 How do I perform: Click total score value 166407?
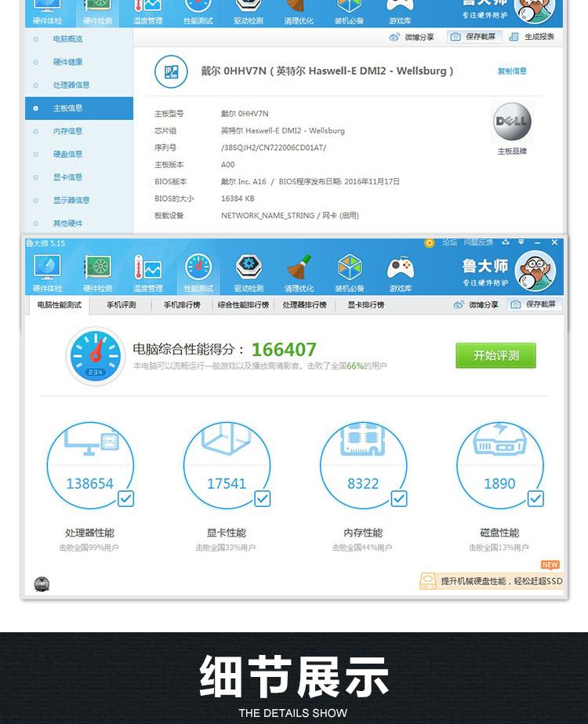click(x=284, y=350)
